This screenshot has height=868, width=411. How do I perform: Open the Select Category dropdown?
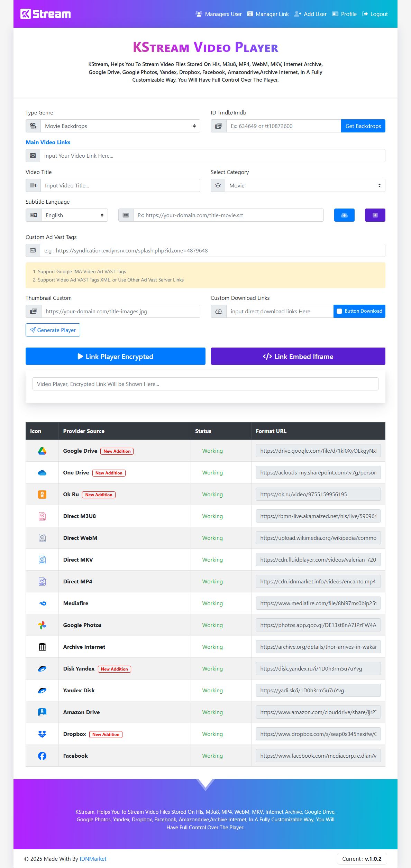point(305,186)
